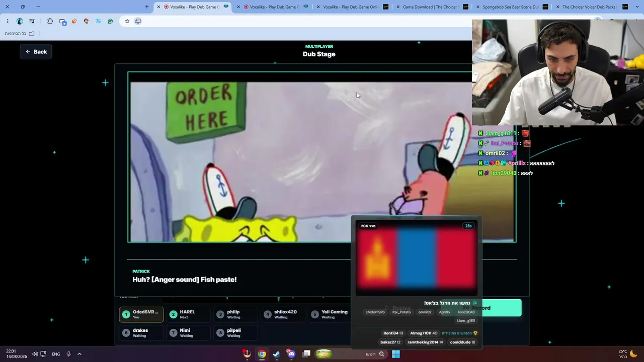Open the first taskbar app with red badge
Image resolution: width=644 pixels, height=362 pixels.
click(247, 354)
